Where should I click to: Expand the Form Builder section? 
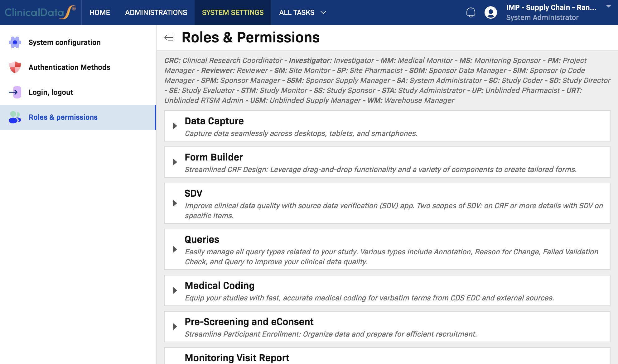pyautogui.click(x=174, y=162)
